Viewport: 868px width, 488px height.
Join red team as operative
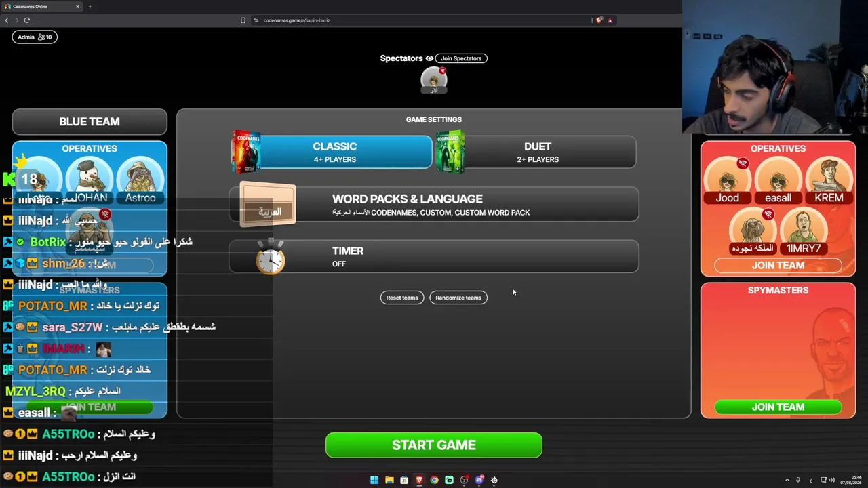coord(778,265)
